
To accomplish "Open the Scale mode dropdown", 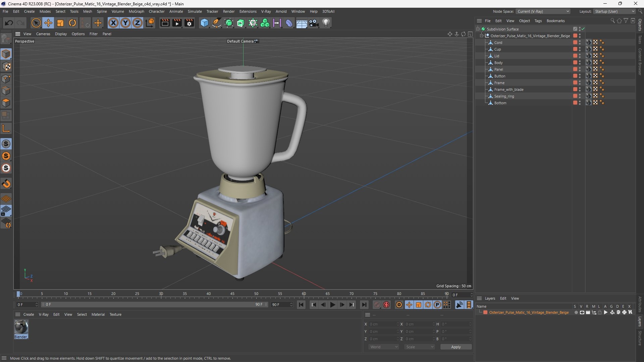I will pos(420,347).
